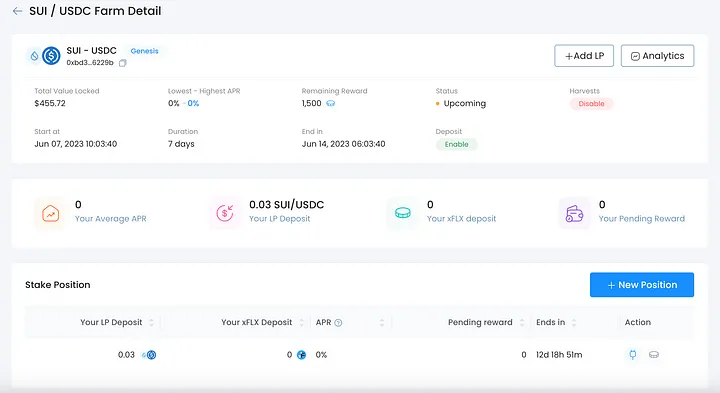Screen dimensions: 720x393
Task: Select the 0.03 SUI/USDC deposit value
Action: (287, 204)
